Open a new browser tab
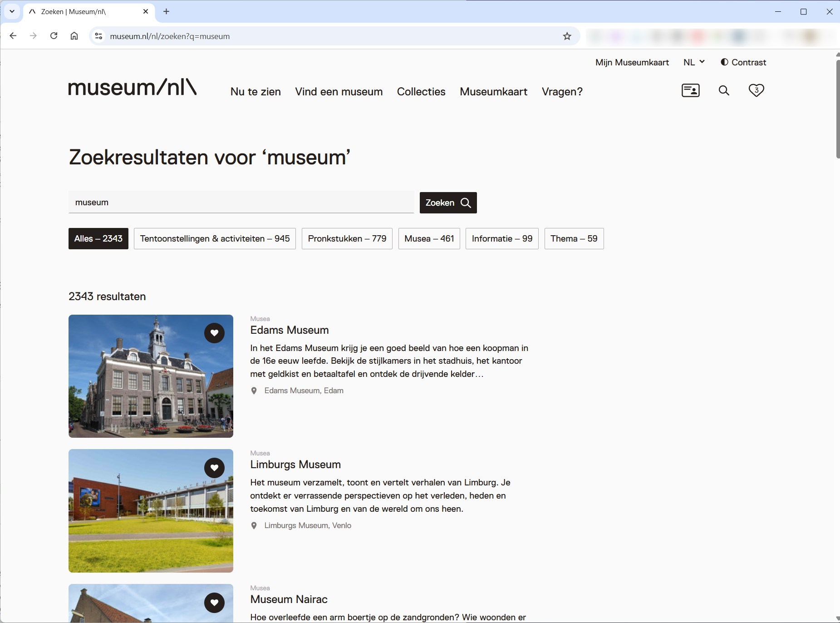 point(166,11)
